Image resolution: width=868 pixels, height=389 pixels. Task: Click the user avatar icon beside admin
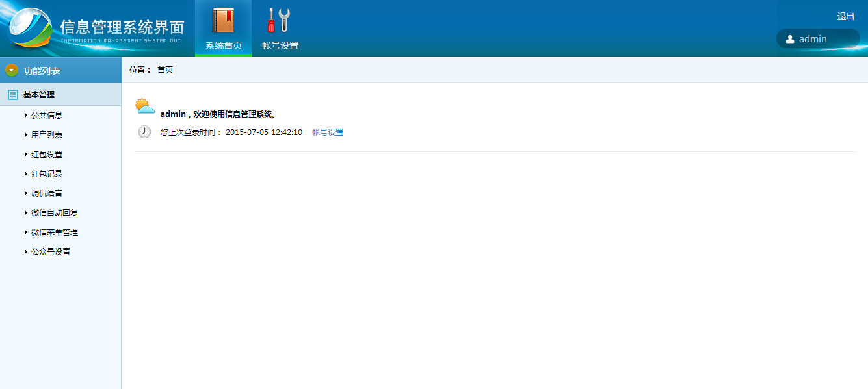(790, 39)
